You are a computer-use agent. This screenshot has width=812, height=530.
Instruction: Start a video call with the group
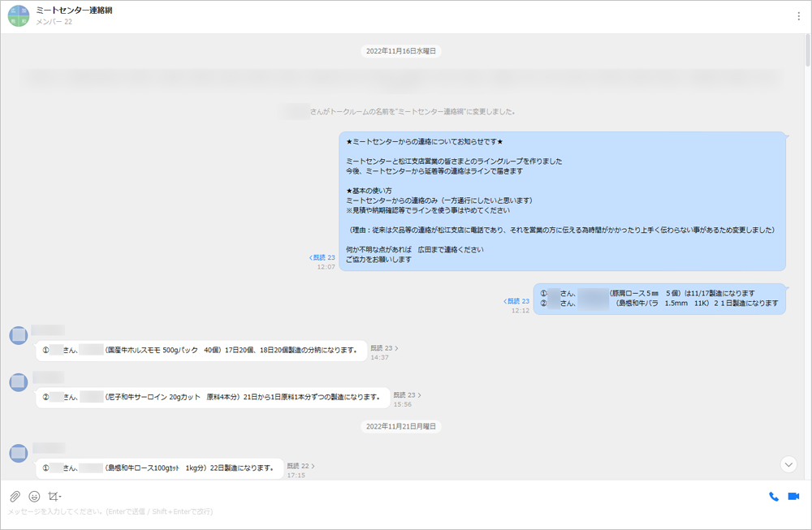(793, 496)
